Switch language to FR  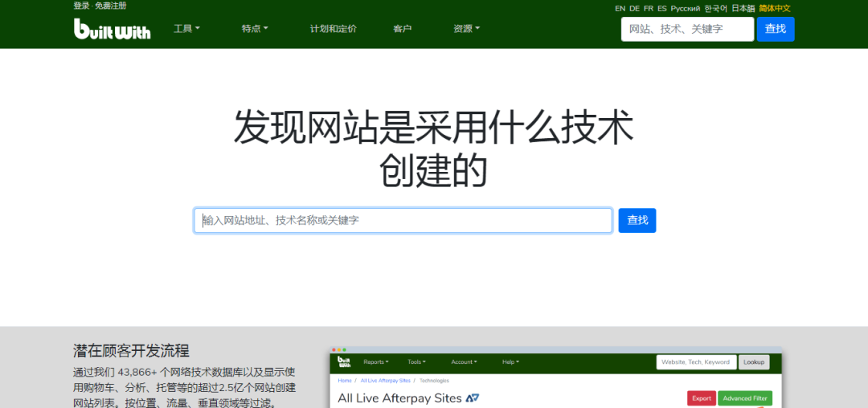pos(649,8)
